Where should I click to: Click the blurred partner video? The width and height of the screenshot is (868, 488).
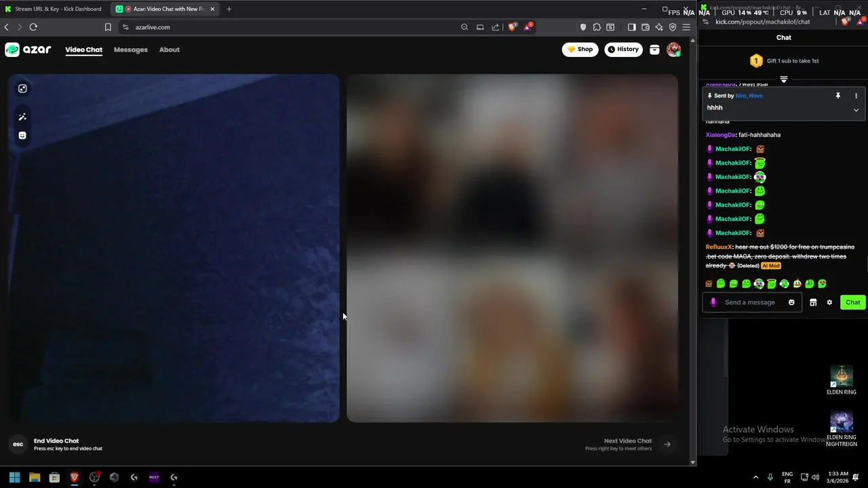(x=512, y=248)
